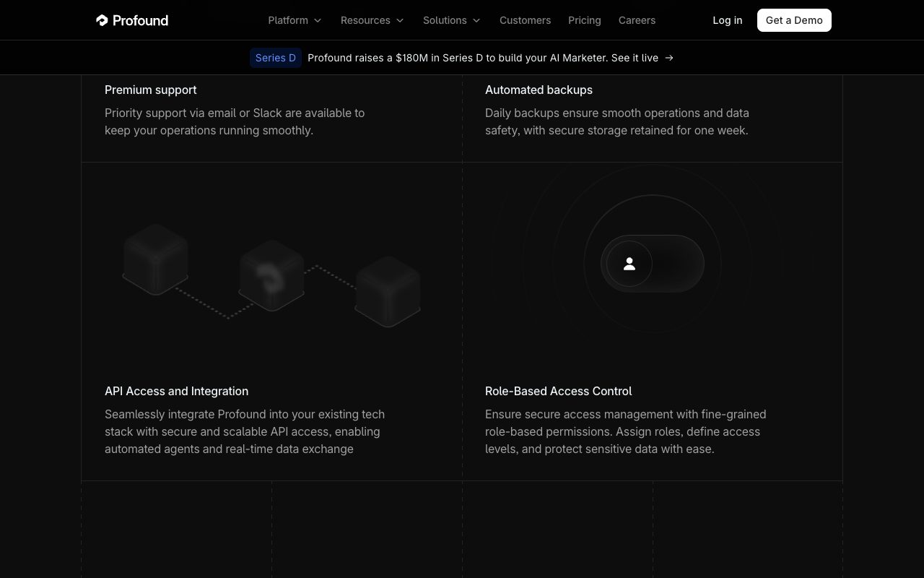Click the Profound logo icon
This screenshot has width=924, height=578.
tap(102, 20)
